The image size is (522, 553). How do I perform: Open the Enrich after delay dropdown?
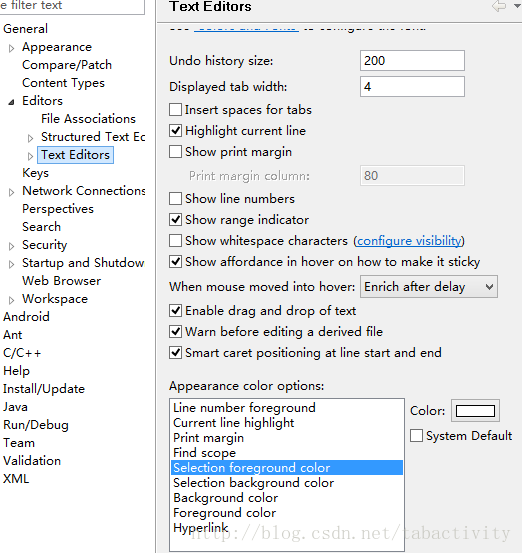coord(429,287)
